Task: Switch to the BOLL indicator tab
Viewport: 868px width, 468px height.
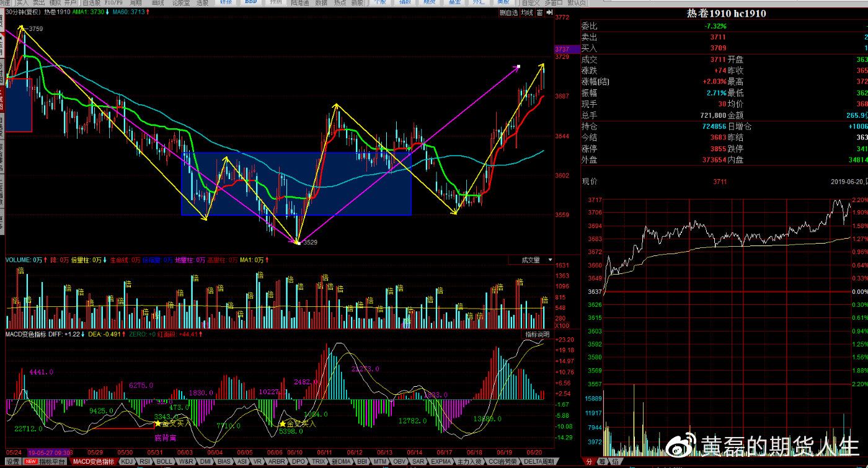Action: tap(164, 462)
